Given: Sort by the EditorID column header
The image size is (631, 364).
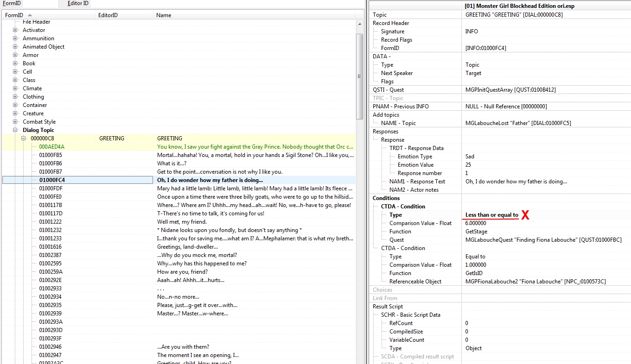Looking at the screenshot, I should [124, 15].
